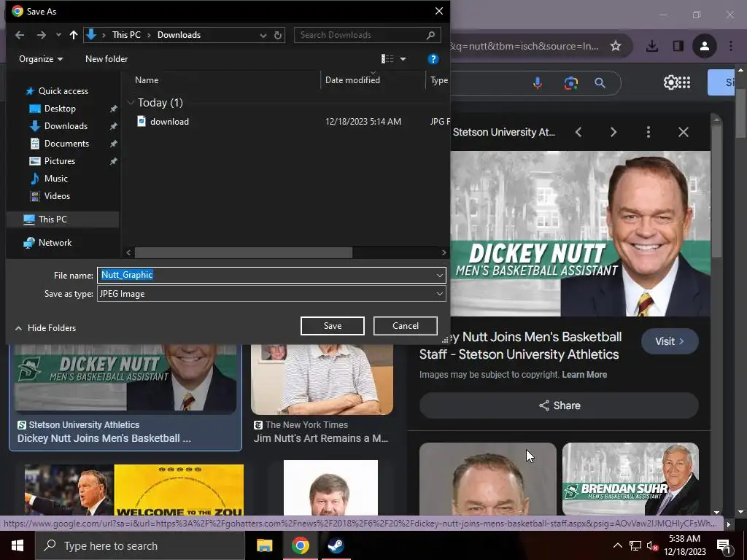Viewport: 747px width, 560px height.
Task: Open preview panel more options
Action: 649,132
